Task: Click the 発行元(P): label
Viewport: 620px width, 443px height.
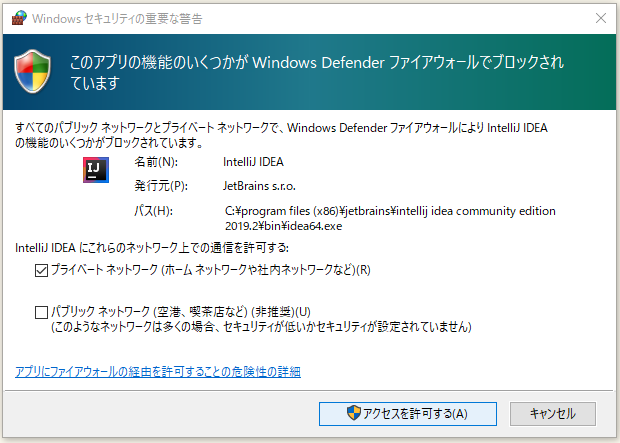Action: click(161, 186)
